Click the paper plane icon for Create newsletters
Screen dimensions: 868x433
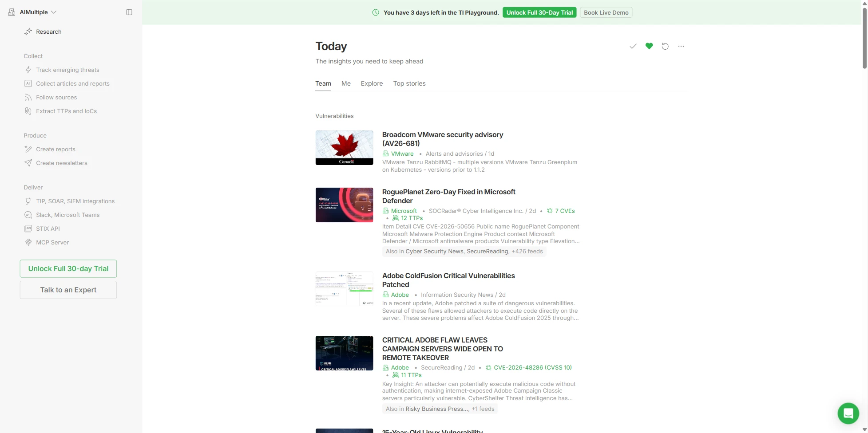pyautogui.click(x=28, y=163)
